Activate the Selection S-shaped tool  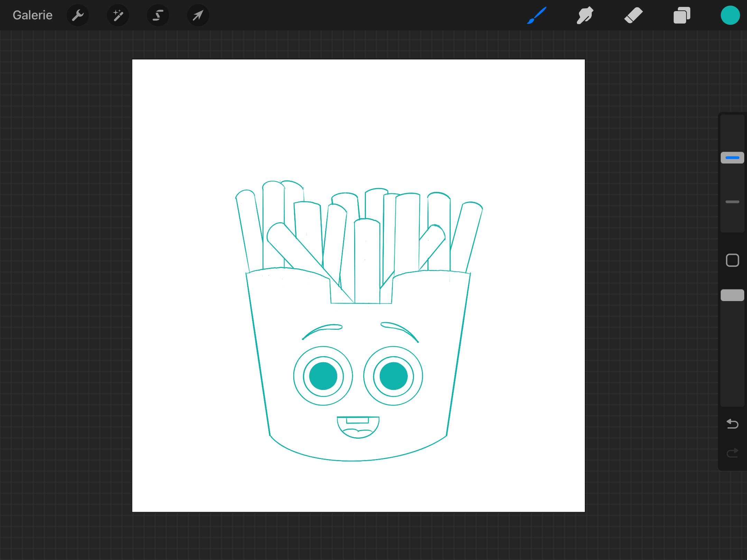tap(158, 15)
